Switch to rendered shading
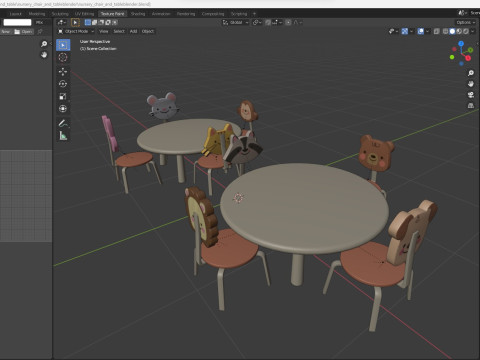The image size is (480, 360). point(466,31)
